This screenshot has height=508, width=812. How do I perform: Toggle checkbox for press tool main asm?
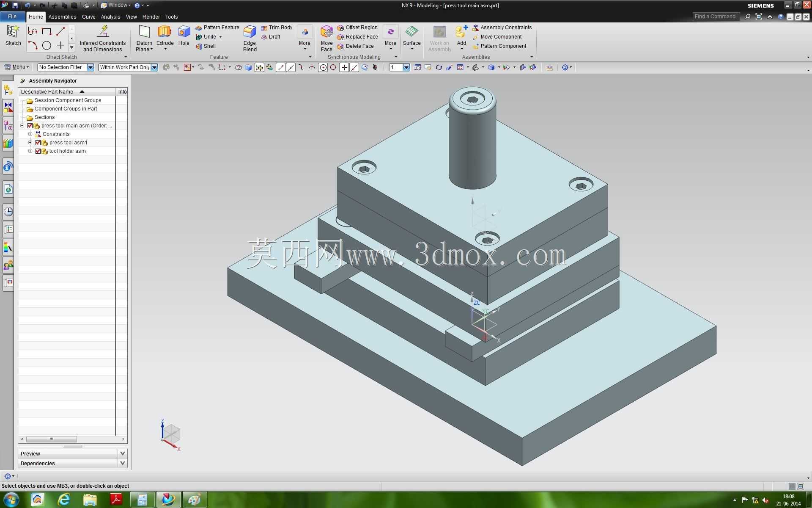click(30, 126)
